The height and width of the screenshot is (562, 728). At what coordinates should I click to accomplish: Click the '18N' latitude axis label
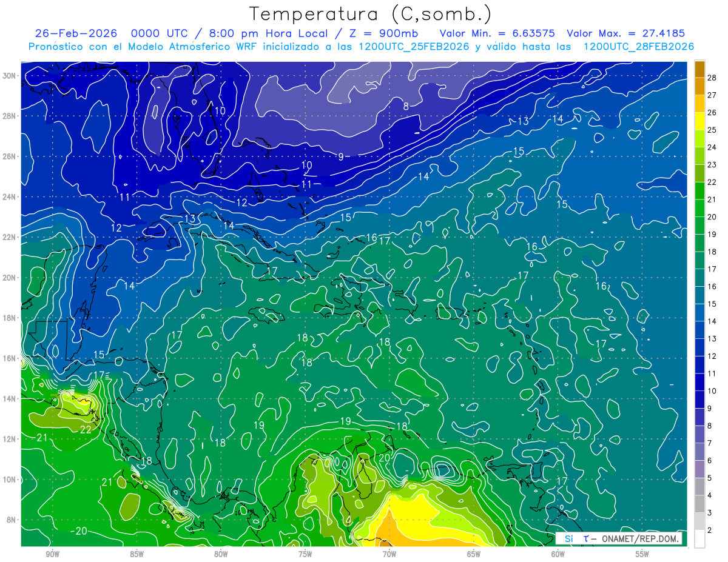[8, 318]
